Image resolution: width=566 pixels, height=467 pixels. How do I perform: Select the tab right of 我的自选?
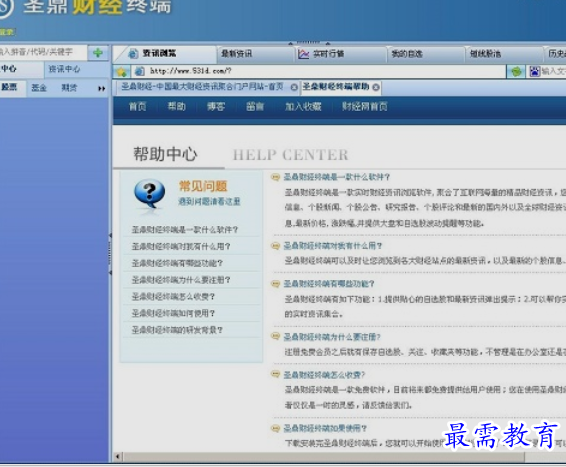(505, 54)
